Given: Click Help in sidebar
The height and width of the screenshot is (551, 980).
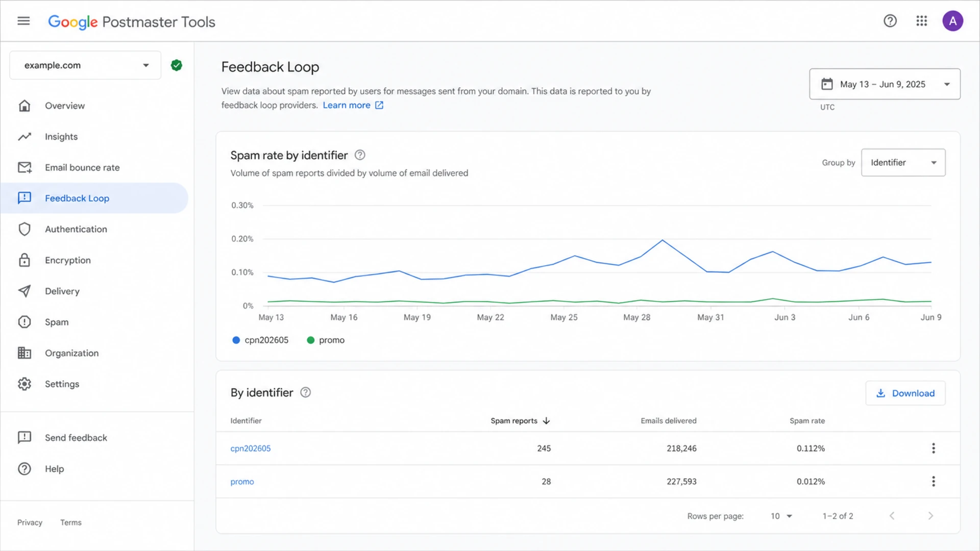Looking at the screenshot, I should (94, 469).
